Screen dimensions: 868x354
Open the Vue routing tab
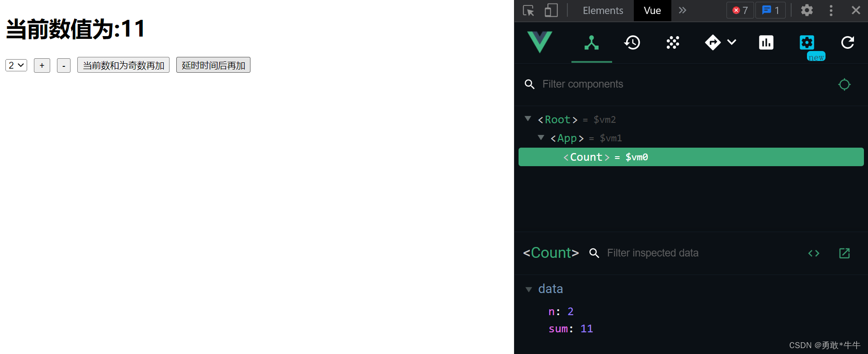tap(713, 43)
